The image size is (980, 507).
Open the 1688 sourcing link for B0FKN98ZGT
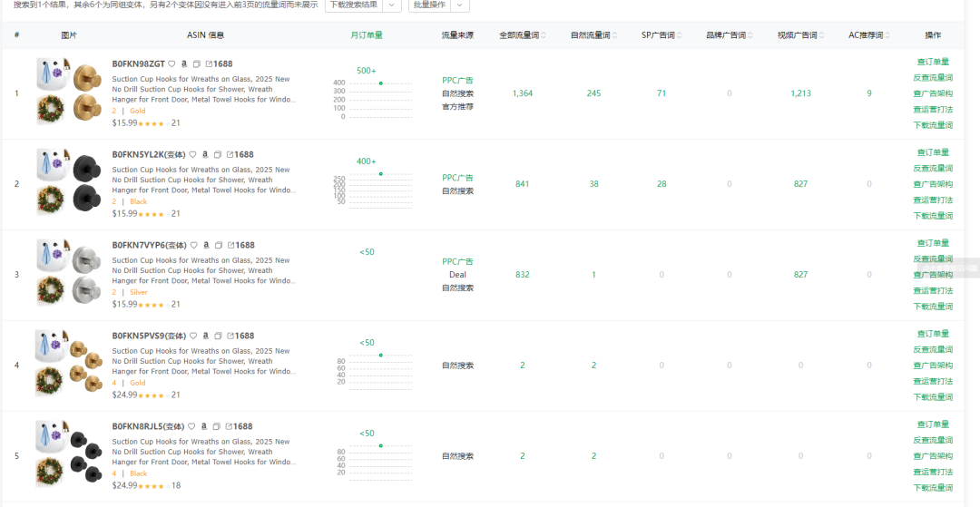(x=219, y=63)
